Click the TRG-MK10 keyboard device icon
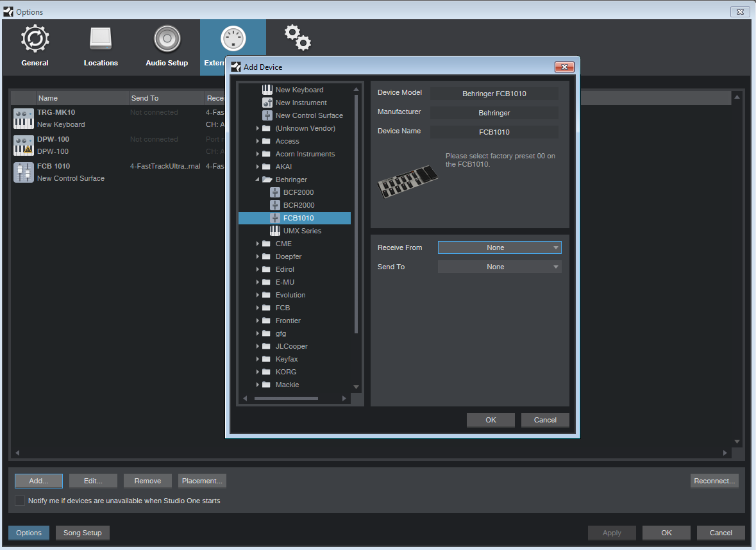 (x=23, y=119)
